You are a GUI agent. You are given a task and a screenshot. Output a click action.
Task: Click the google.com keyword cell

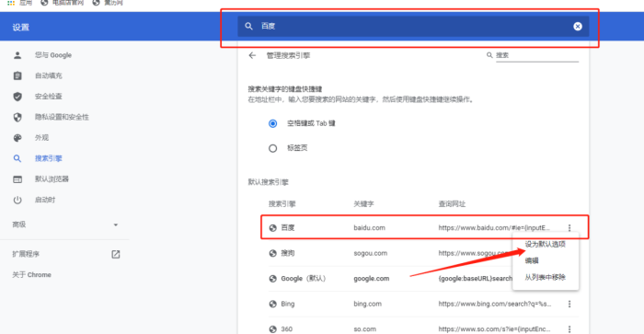372,279
